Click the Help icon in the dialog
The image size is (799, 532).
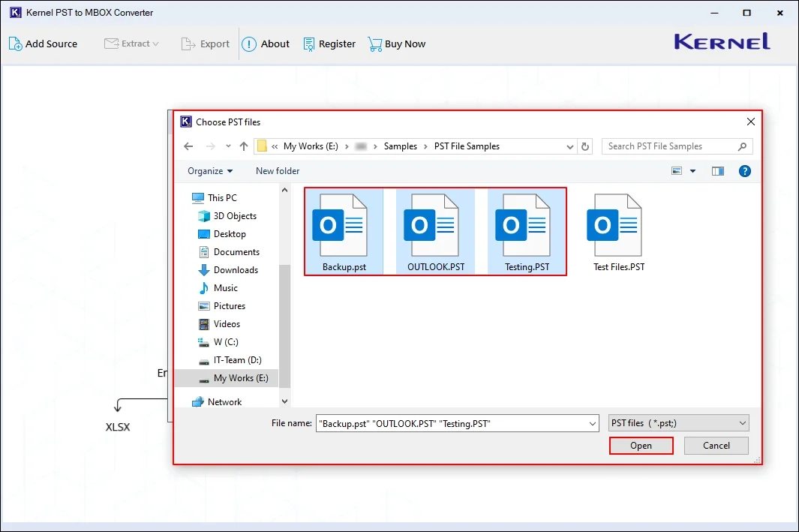coord(744,170)
